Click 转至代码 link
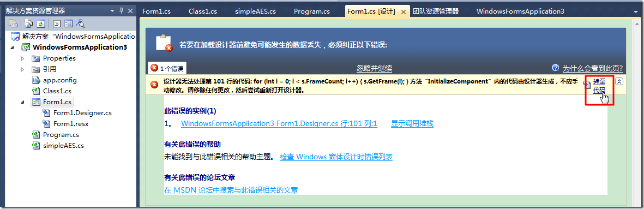 click(599, 86)
